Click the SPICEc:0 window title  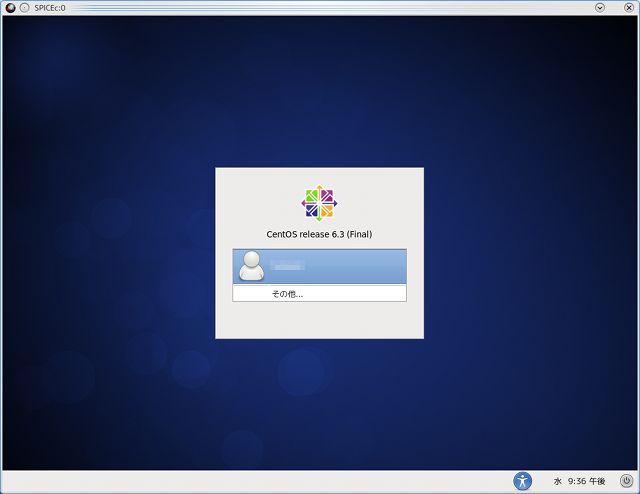pos(50,8)
